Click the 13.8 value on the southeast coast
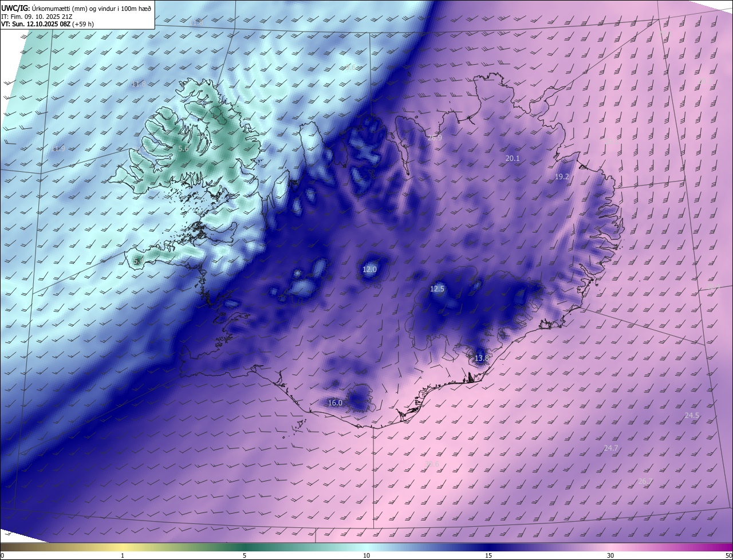 coord(482,358)
